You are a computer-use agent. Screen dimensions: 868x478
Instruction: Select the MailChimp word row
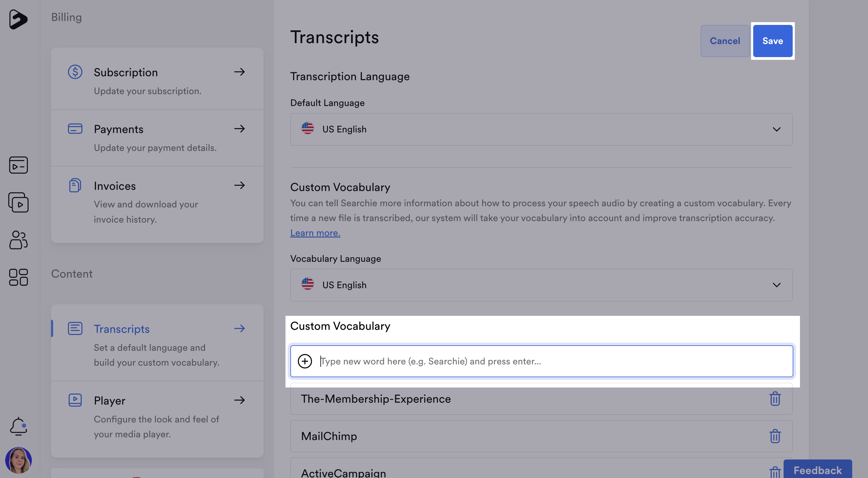(x=541, y=436)
